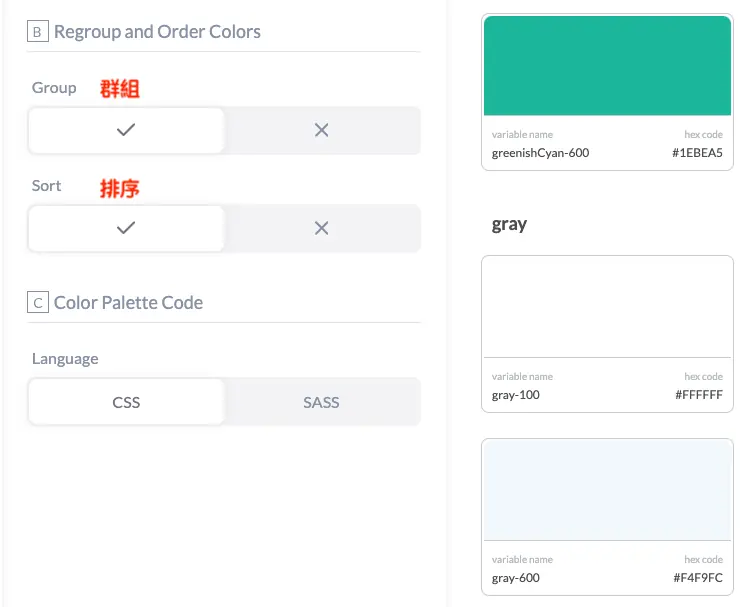Click the #FFFFFF hex code text

pos(699,395)
